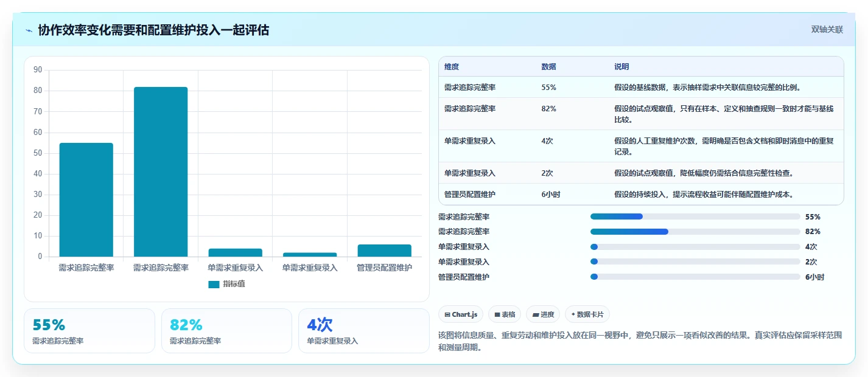The image size is (868, 377).
Task: Select the 82% summary card
Action: click(x=226, y=331)
